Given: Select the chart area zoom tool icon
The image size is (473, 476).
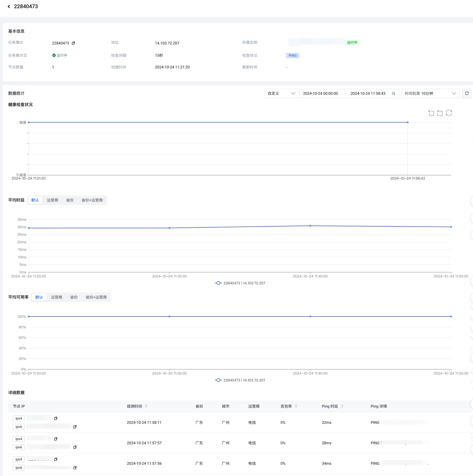Looking at the screenshot, I should click(431, 113).
